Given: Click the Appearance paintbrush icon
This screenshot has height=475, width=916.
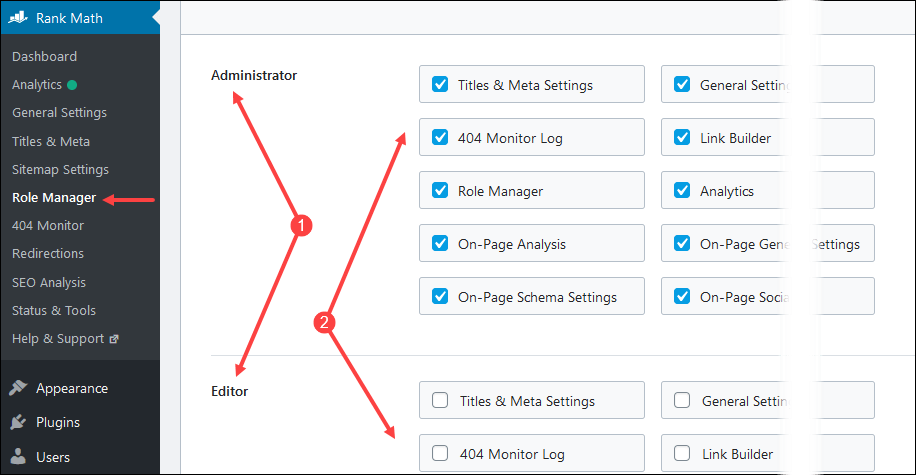Looking at the screenshot, I should (18, 389).
